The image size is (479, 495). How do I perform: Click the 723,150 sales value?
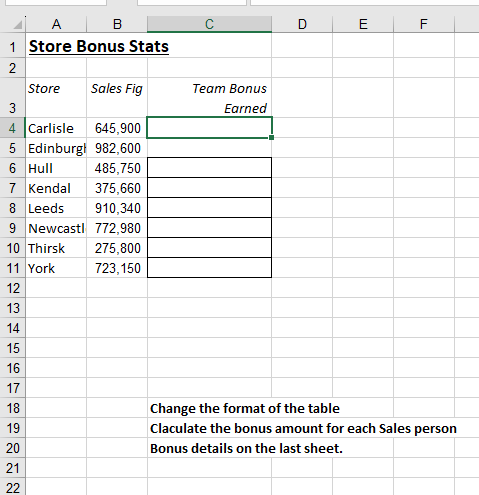click(117, 268)
